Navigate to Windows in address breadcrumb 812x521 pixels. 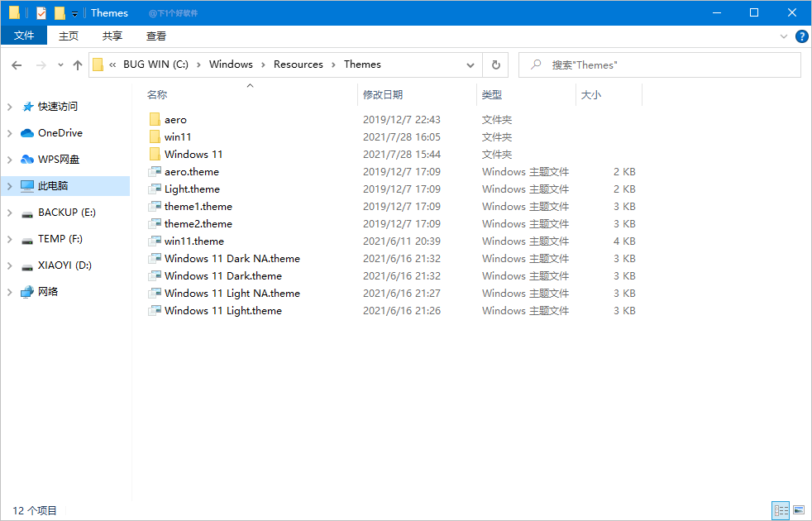pos(231,65)
